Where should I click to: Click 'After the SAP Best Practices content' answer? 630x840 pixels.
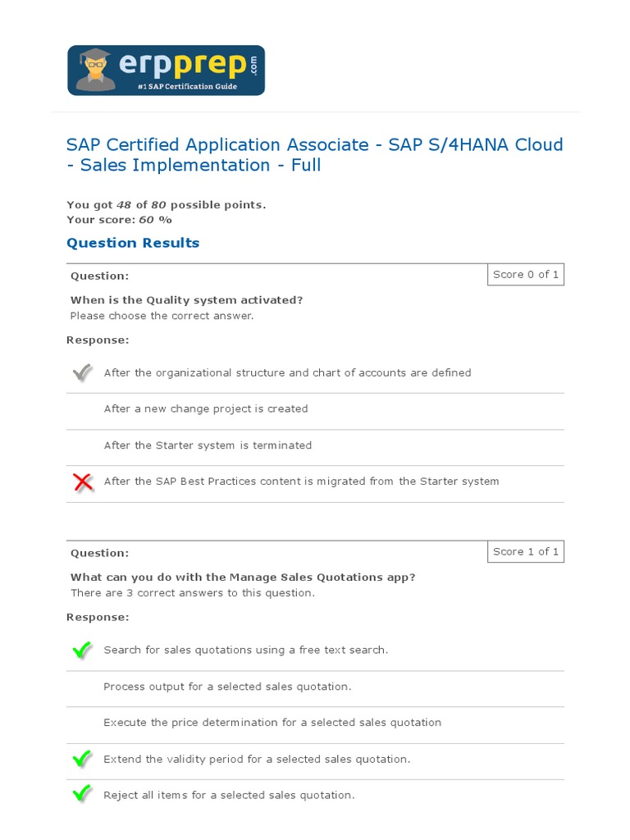pyautogui.click(x=301, y=482)
